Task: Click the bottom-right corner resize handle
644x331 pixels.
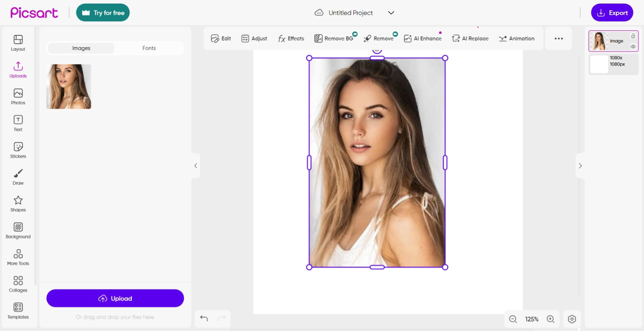Action: click(x=445, y=267)
